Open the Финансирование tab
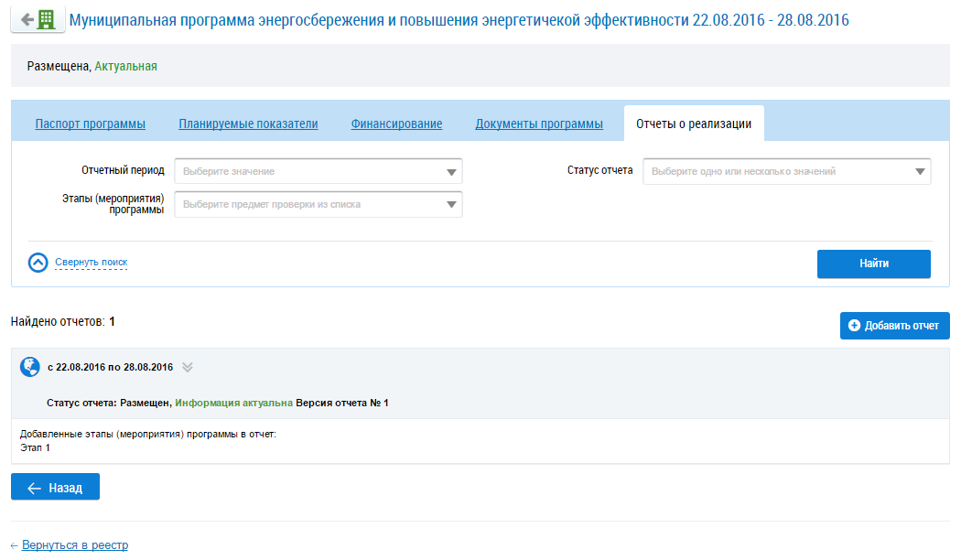 point(396,124)
